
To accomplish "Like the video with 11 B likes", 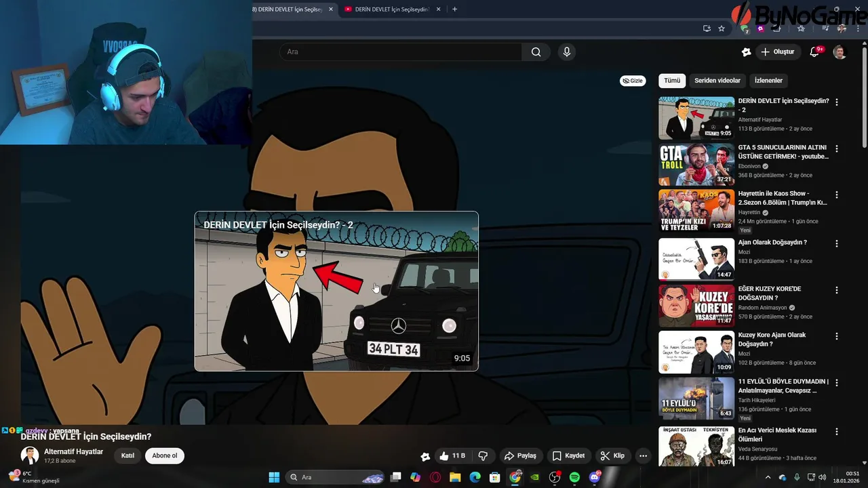I will click(452, 456).
